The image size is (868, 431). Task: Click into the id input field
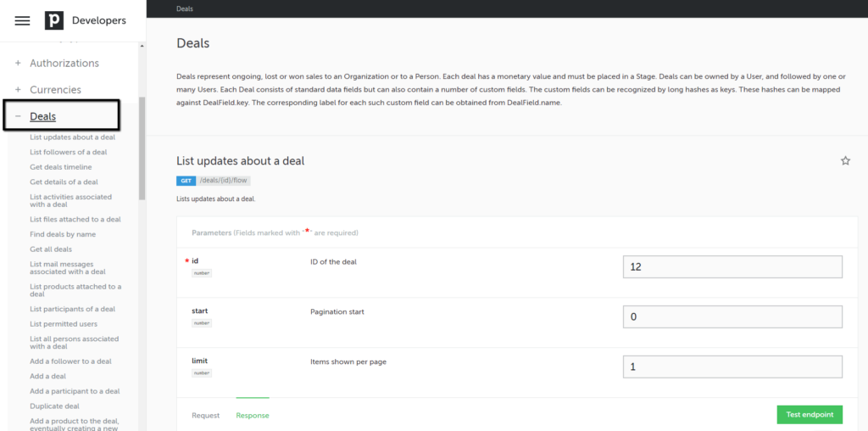pos(732,267)
